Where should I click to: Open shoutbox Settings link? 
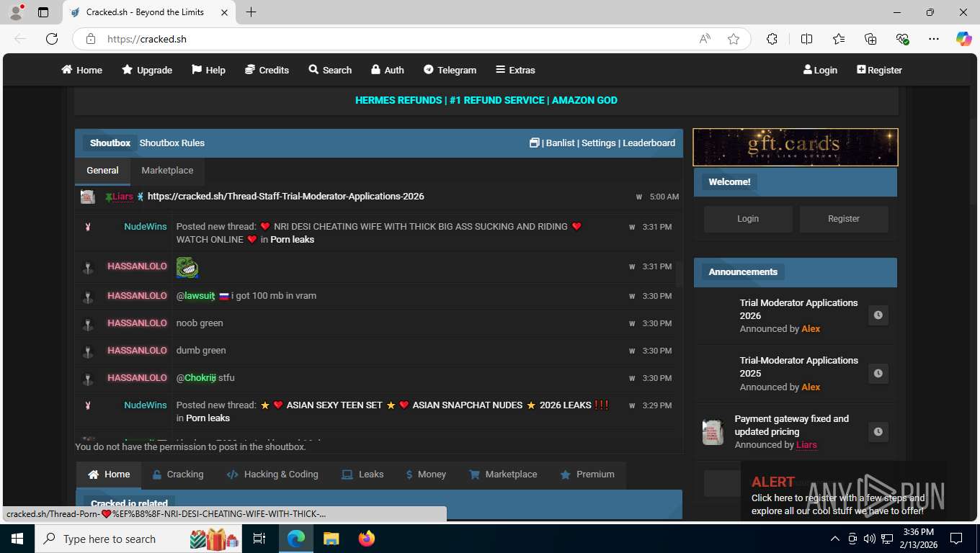click(599, 143)
